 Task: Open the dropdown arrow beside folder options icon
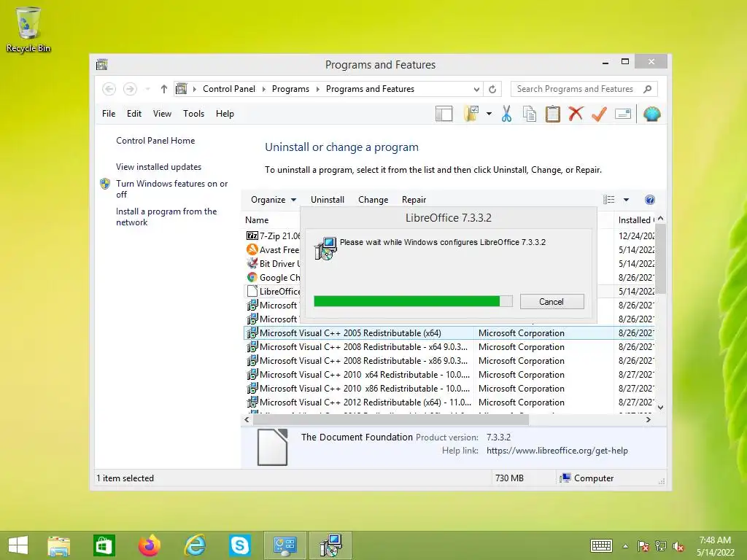(x=489, y=114)
